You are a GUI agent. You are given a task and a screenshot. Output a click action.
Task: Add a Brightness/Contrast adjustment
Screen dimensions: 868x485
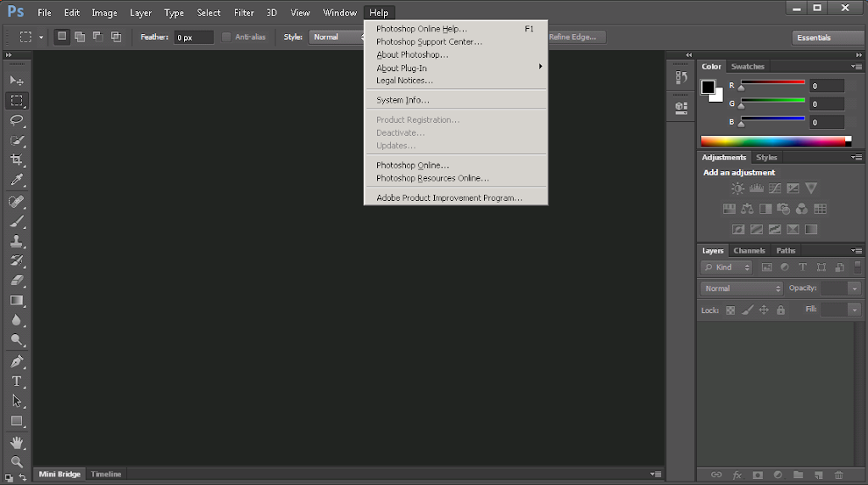(x=737, y=189)
